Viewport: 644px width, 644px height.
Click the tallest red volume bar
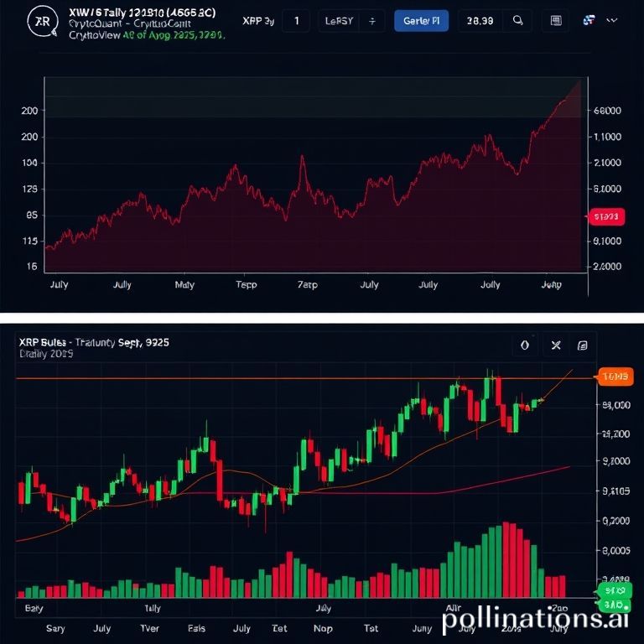click(x=506, y=559)
